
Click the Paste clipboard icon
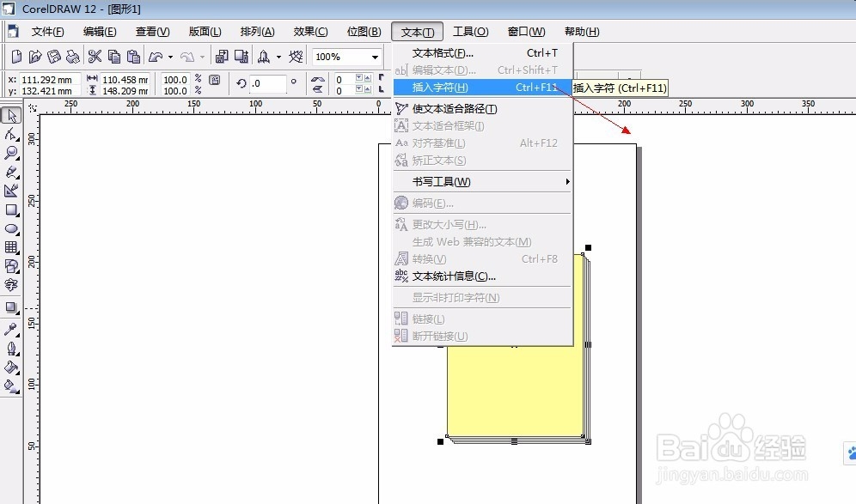coord(133,56)
